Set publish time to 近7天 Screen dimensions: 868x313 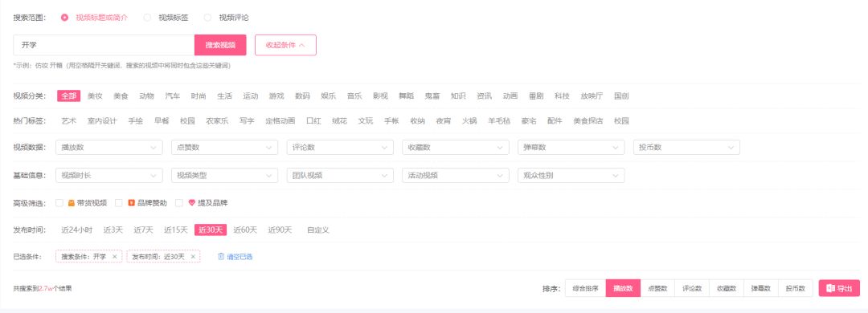coord(143,230)
